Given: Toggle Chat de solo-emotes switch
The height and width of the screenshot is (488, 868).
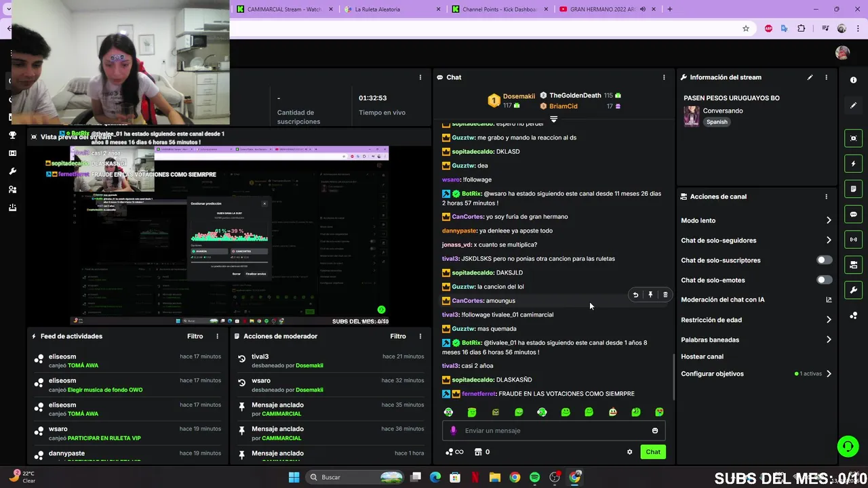Looking at the screenshot, I should click(x=824, y=280).
